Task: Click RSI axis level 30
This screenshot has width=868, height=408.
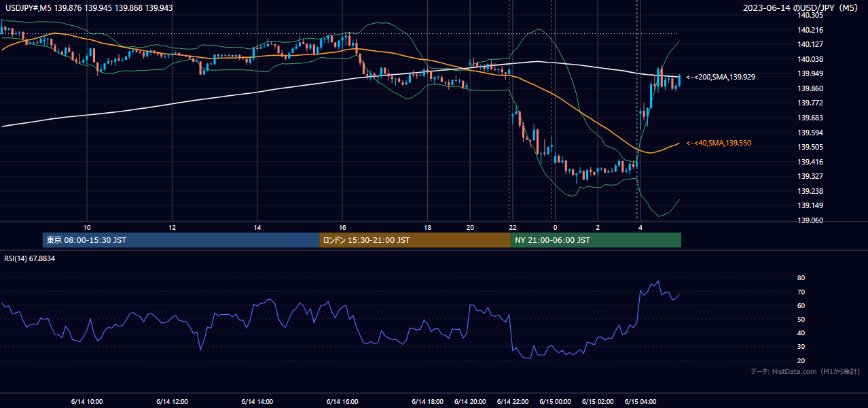Action: [801, 346]
